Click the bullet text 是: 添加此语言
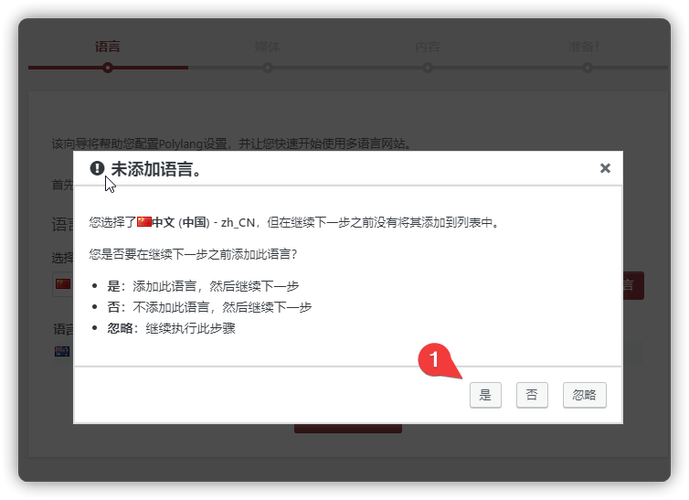Viewport: 689px width, 500px height. point(203,286)
